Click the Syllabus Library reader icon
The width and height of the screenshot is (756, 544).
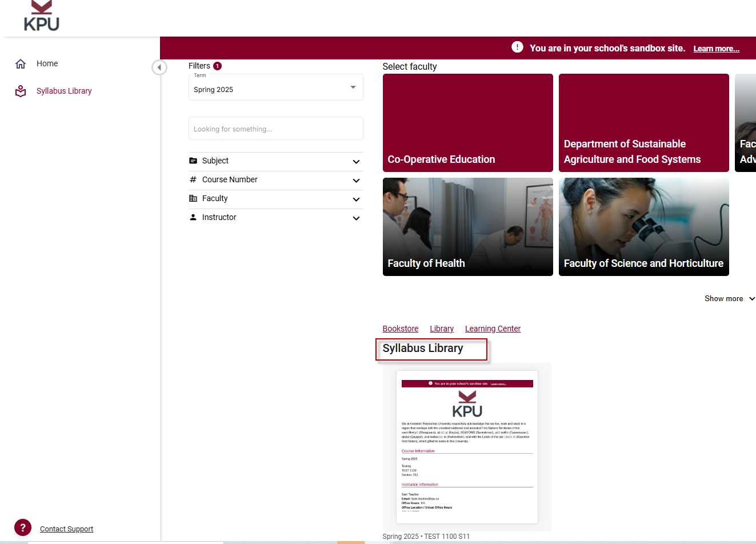click(x=21, y=91)
